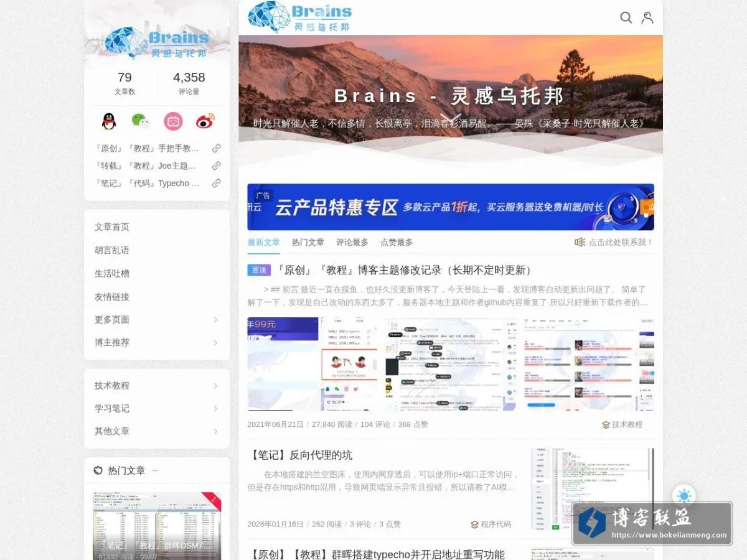Click the banner title Brains - 灵感乌托邦

point(449,96)
